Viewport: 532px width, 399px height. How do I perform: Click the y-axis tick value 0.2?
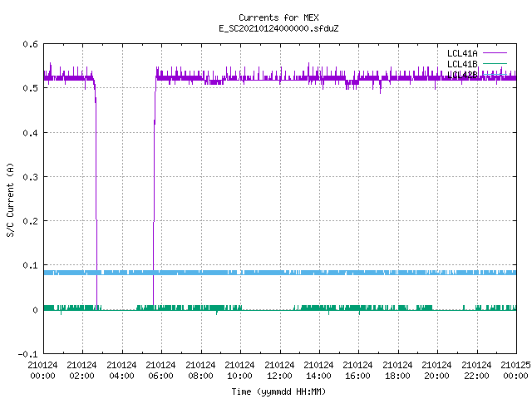[30, 221]
